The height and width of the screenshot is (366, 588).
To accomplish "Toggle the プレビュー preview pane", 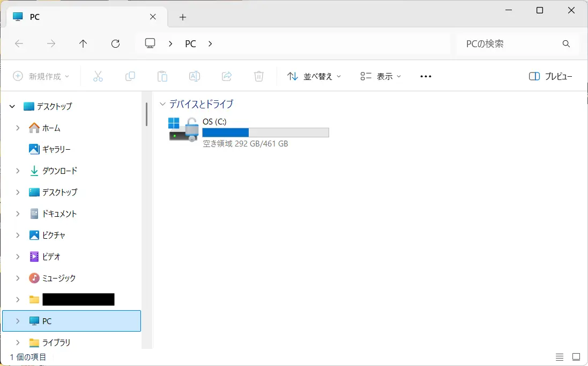I will [x=550, y=76].
